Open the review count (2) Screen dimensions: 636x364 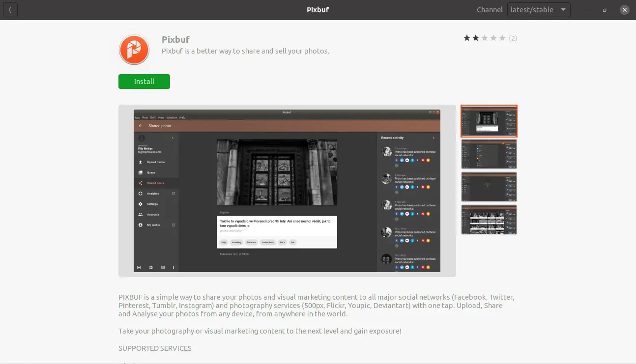point(513,38)
